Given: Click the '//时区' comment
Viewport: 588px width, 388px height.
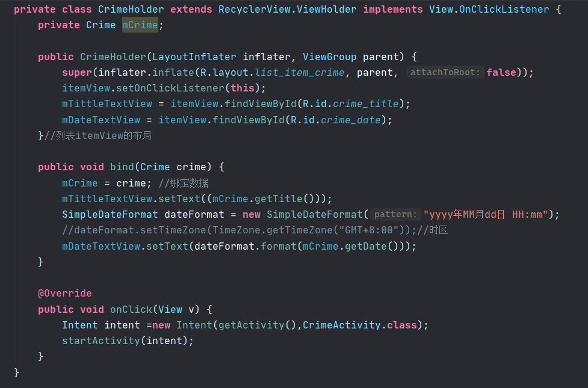Looking at the screenshot, I should 432,230.
